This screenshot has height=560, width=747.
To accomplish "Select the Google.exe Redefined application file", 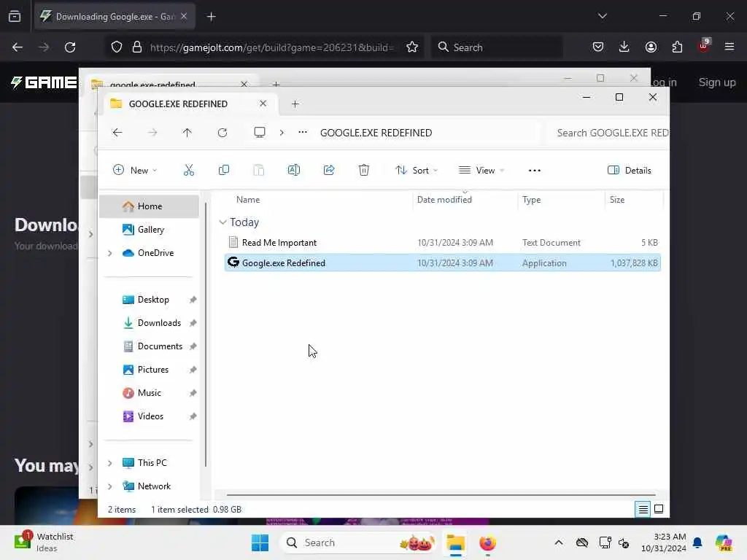I will [x=442, y=262].
